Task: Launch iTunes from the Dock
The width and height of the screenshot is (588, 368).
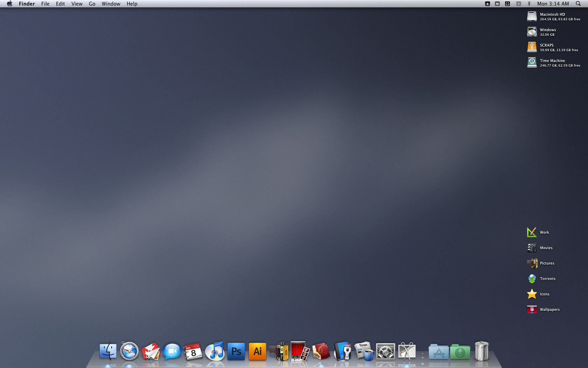Action: click(x=215, y=351)
